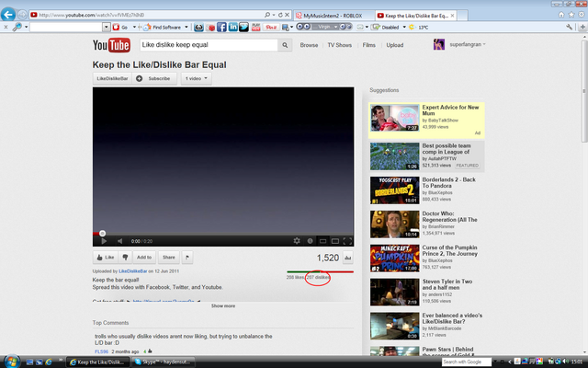Open the toolbar search box dropdown arrow

pyautogui.click(x=107, y=27)
